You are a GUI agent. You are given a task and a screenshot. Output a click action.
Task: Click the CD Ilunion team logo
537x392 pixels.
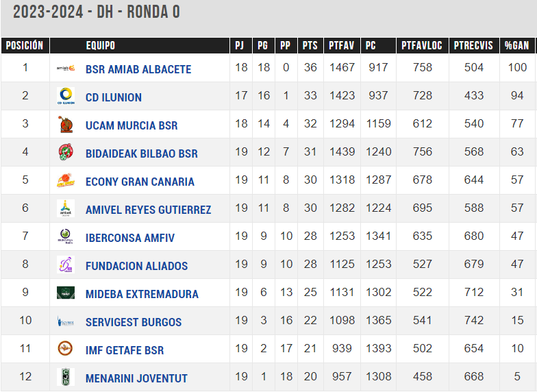pos(66,96)
